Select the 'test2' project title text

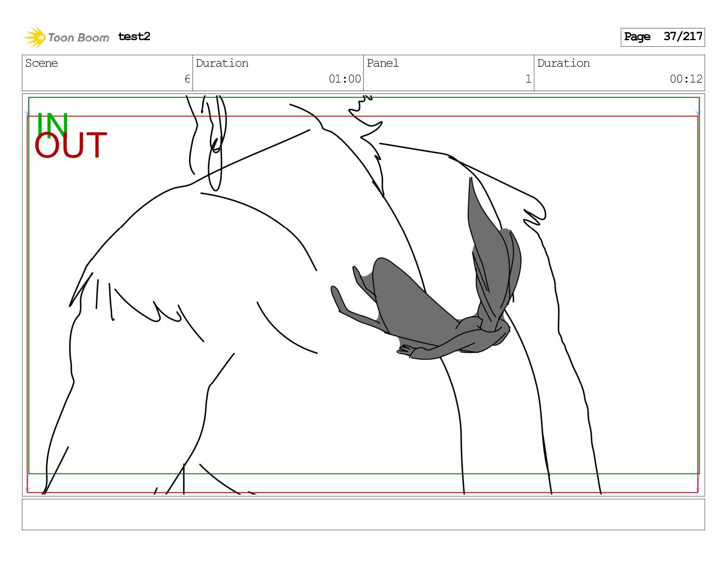pyautogui.click(x=134, y=36)
